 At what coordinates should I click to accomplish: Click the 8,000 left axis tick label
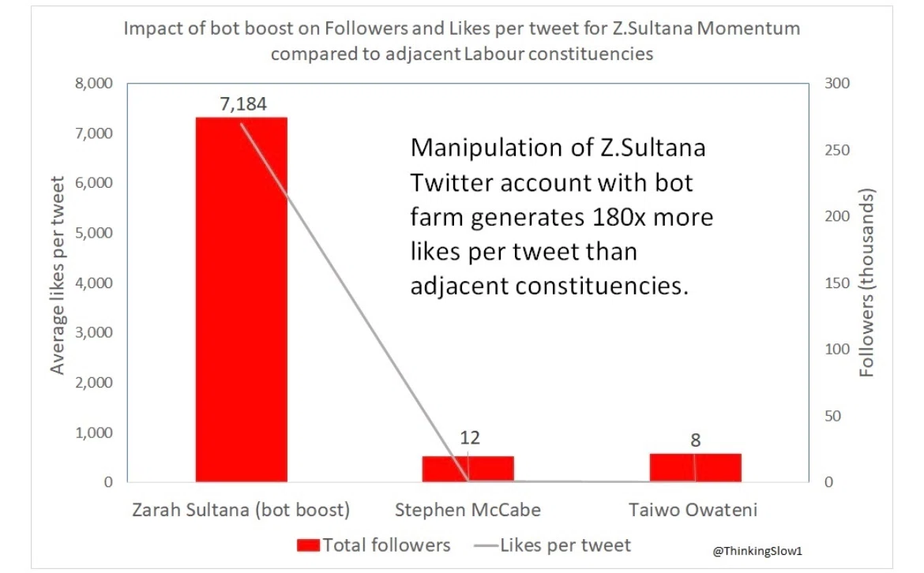(94, 83)
